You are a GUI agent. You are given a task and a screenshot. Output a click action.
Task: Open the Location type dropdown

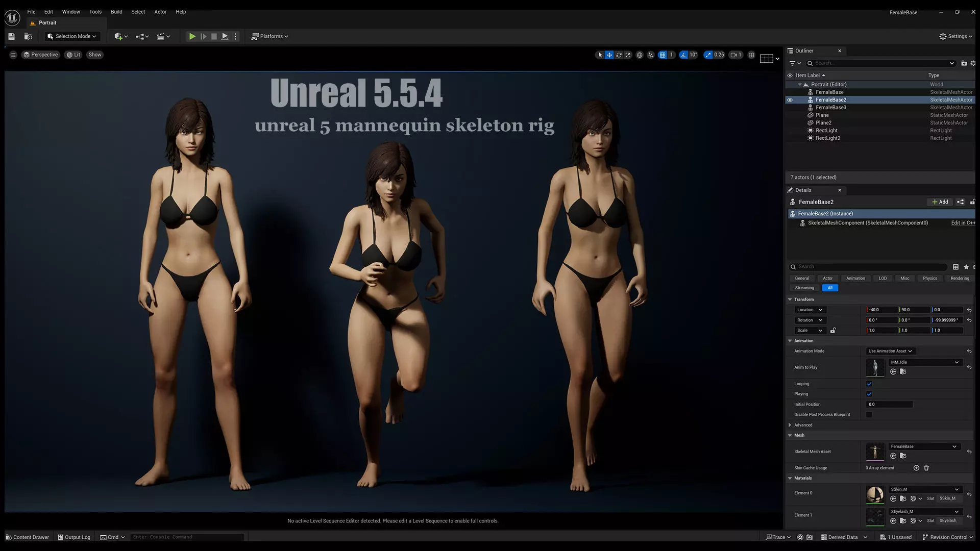810,310
